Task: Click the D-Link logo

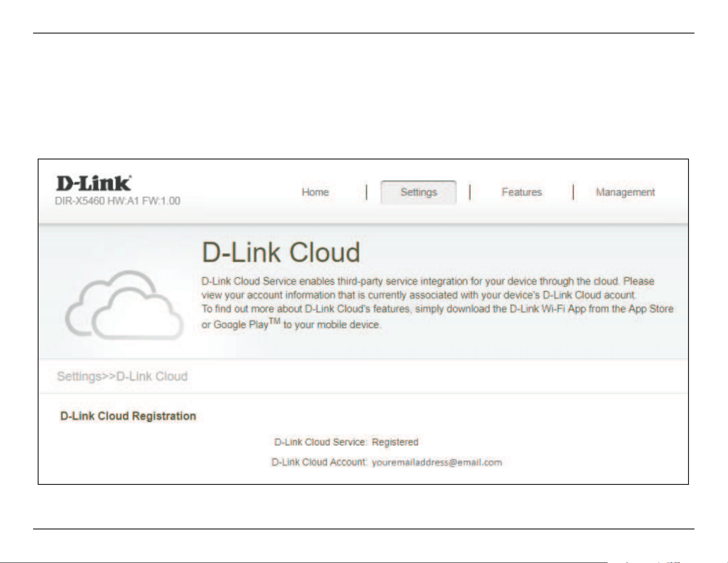Action: (x=94, y=183)
